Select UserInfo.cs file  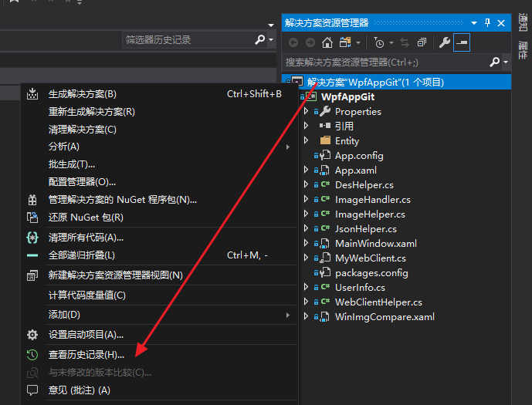(x=360, y=288)
